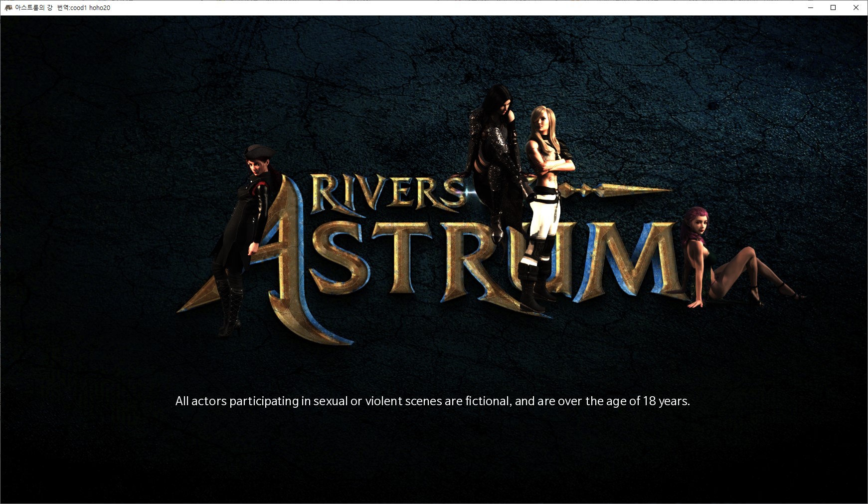Image resolution: width=868 pixels, height=504 pixels.
Task: Close the Rivers of Astrum window
Action: click(856, 7)
